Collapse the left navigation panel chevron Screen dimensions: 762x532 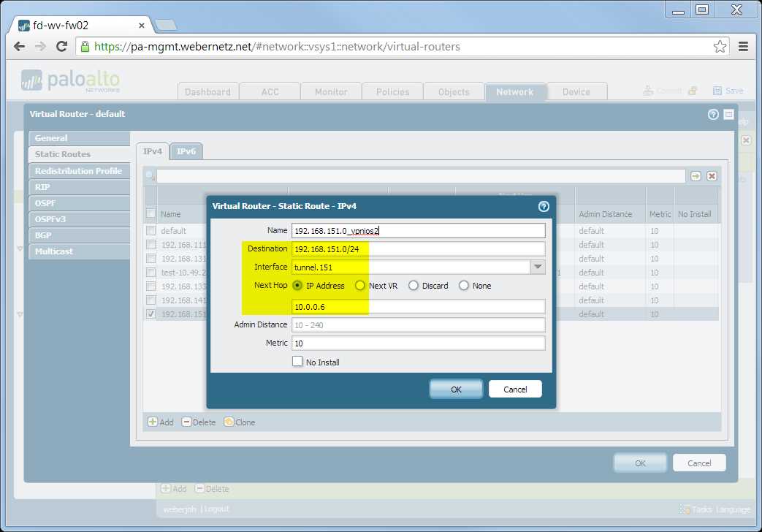point(20,248)
